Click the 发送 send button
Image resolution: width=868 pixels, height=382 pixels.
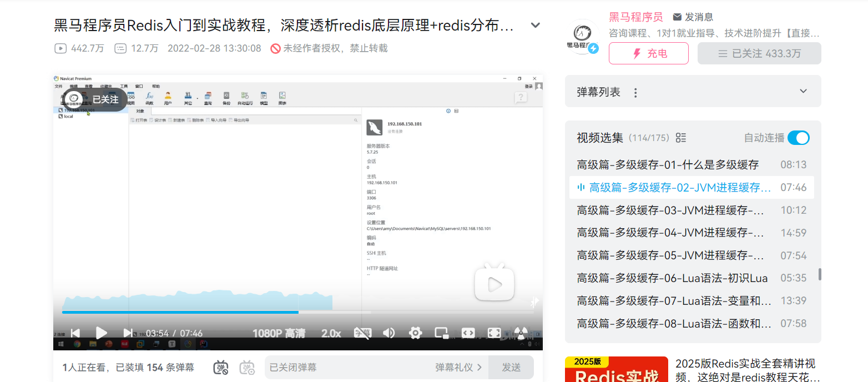(511, 368)
